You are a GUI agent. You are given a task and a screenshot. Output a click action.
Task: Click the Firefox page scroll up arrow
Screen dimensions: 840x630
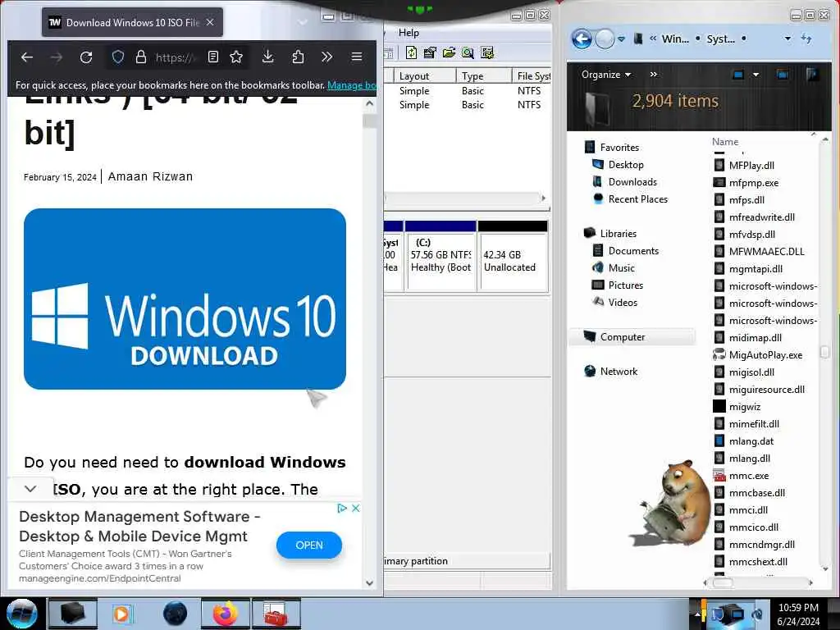pos(370,103)
